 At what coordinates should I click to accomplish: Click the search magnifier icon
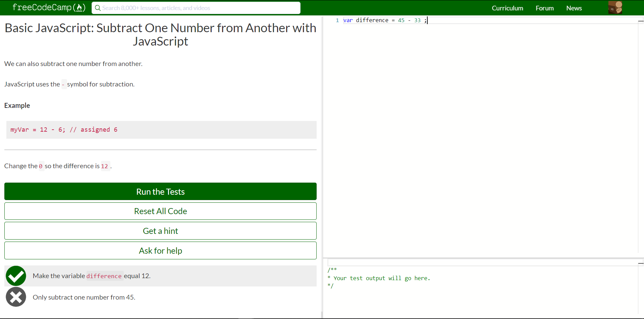98,8
